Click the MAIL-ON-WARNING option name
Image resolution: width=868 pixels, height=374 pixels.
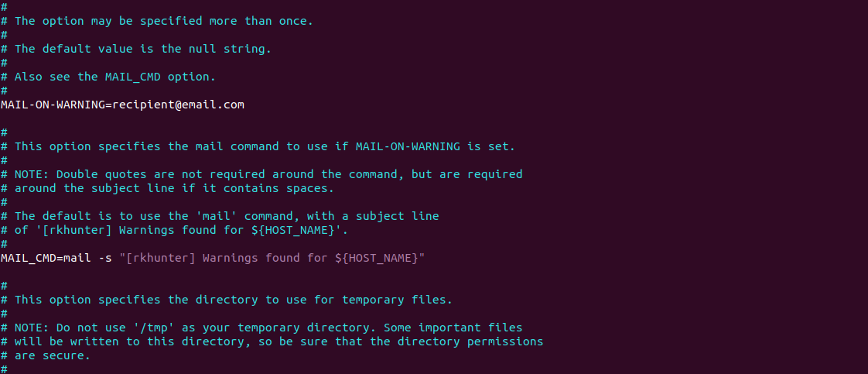pos(53,105)
